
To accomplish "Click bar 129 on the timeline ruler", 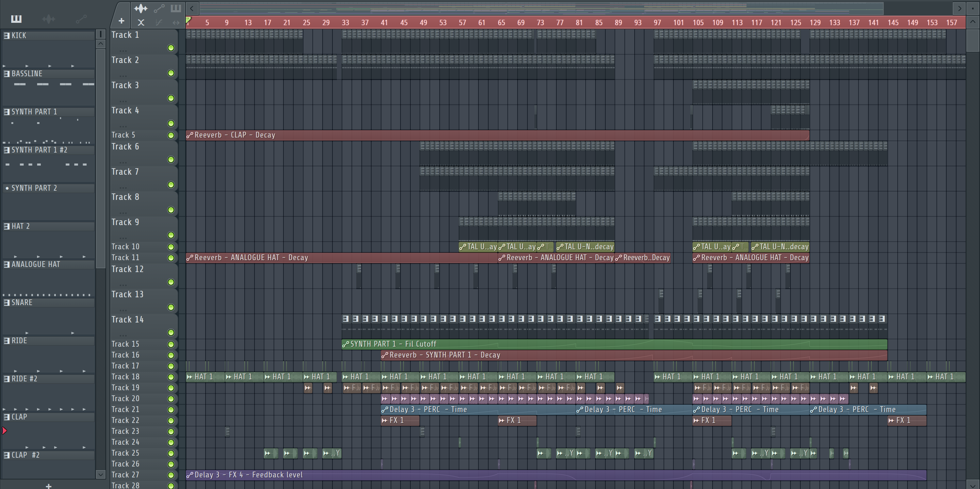I will 815,22.
